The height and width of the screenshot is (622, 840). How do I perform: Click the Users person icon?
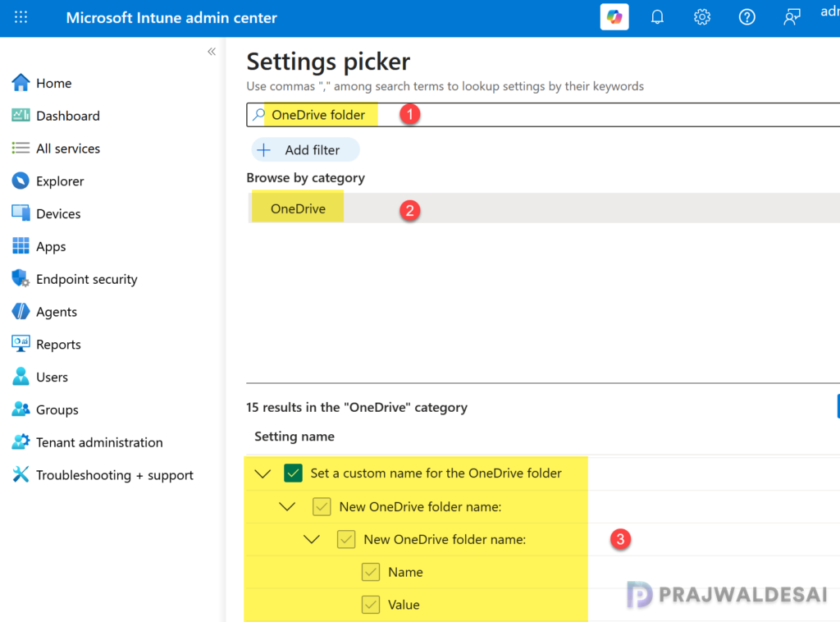(21, 377)
